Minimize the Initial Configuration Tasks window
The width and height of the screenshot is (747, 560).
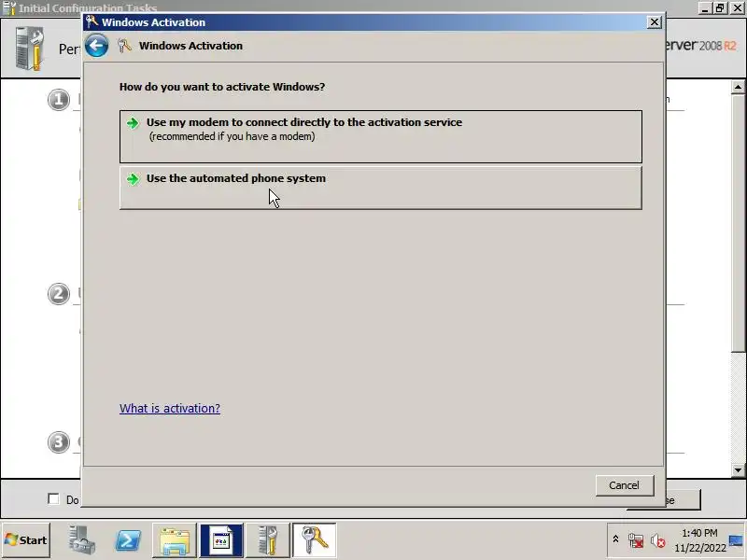[x=705, y=8]
